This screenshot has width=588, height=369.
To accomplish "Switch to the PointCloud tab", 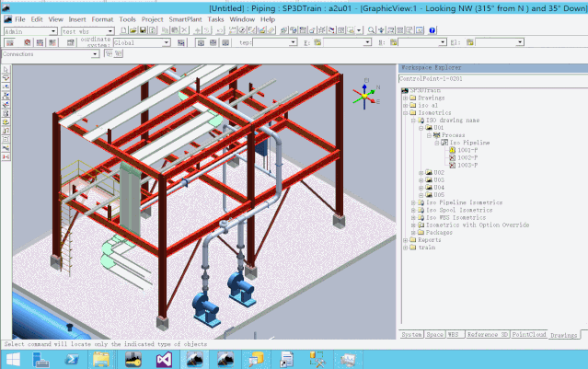I will [529, 334].
